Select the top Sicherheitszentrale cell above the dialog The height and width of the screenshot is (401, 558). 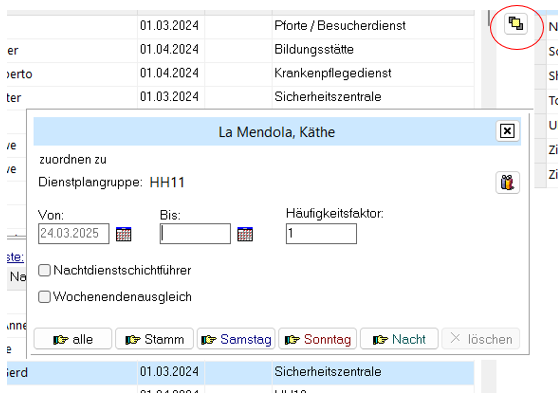coord(373,97)
